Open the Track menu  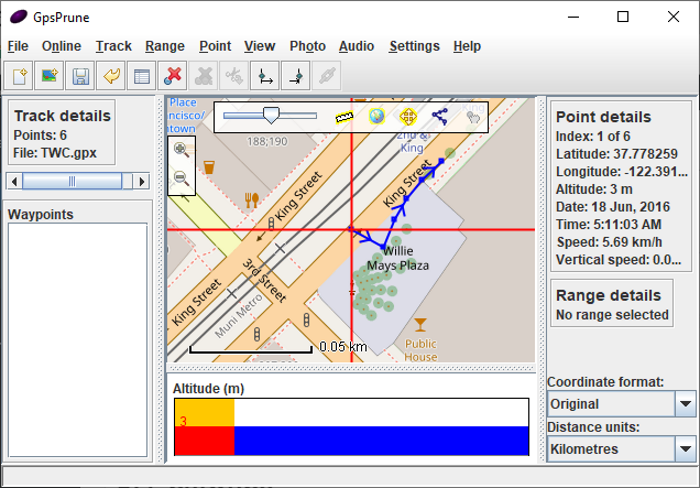click(x=114, y=46)
